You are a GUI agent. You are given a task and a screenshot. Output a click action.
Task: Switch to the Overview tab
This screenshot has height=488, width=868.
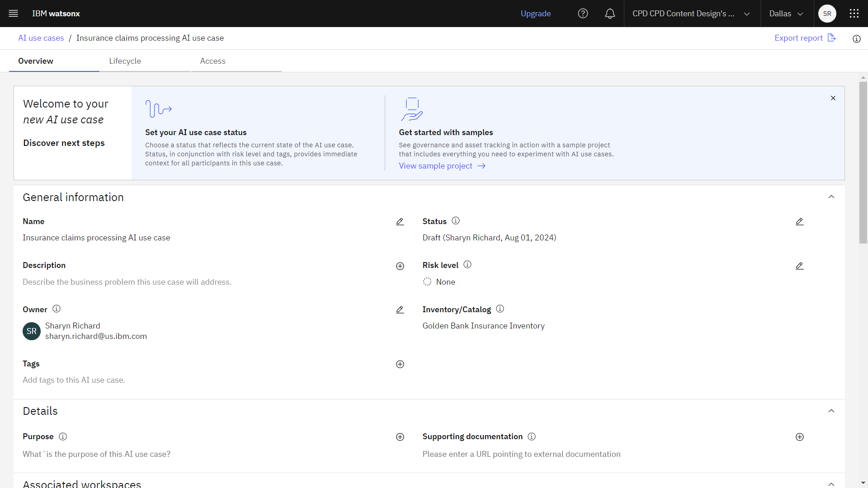[x=54, y=61]
